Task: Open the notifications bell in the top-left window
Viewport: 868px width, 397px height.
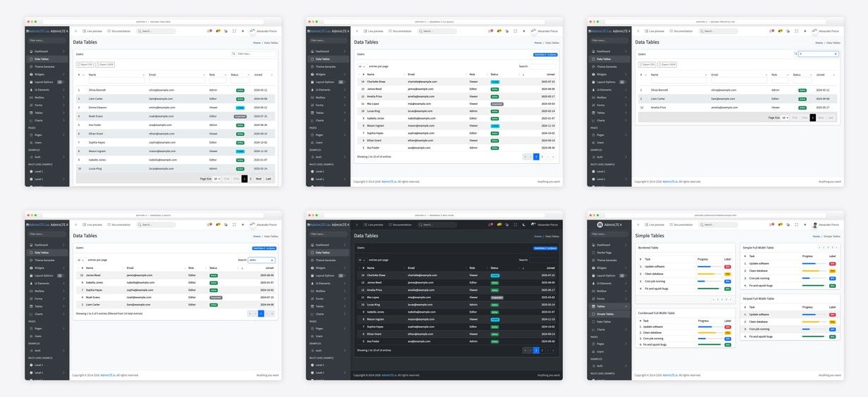Action: tap(218, 31)
